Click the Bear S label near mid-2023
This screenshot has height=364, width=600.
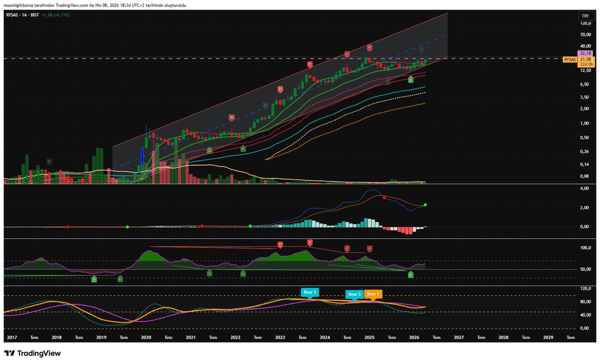click(x=309, y=292)
